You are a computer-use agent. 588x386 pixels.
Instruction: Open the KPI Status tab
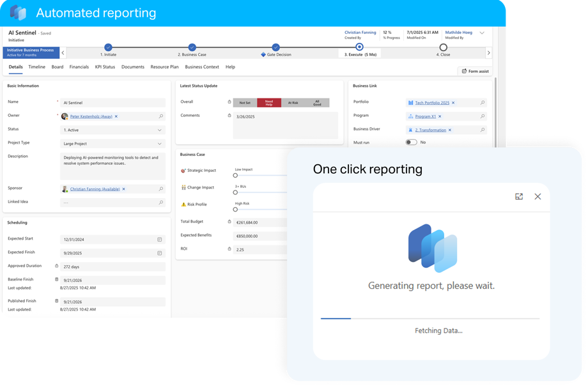[x=105, y=67]
